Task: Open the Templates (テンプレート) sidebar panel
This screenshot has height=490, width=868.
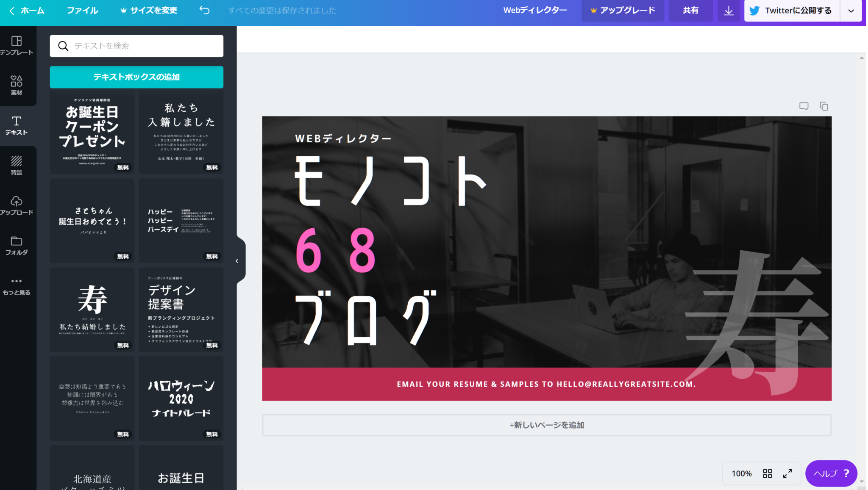Action: click(17, 45)
